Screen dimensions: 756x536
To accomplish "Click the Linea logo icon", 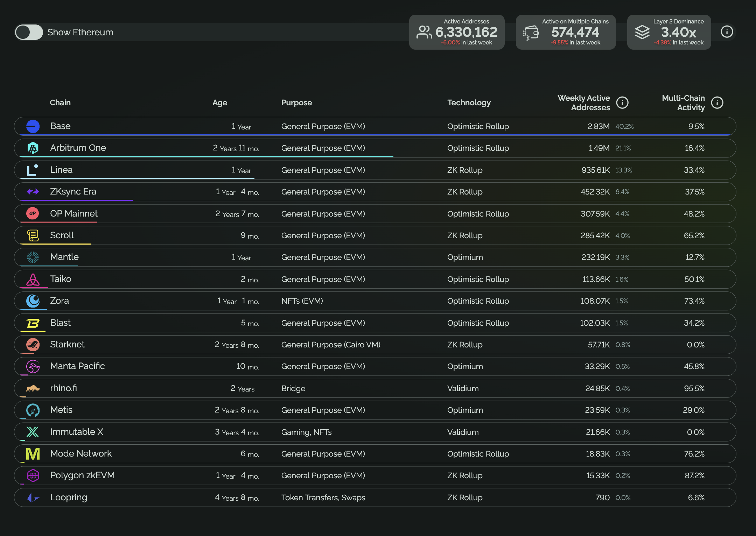I will 33,170.
